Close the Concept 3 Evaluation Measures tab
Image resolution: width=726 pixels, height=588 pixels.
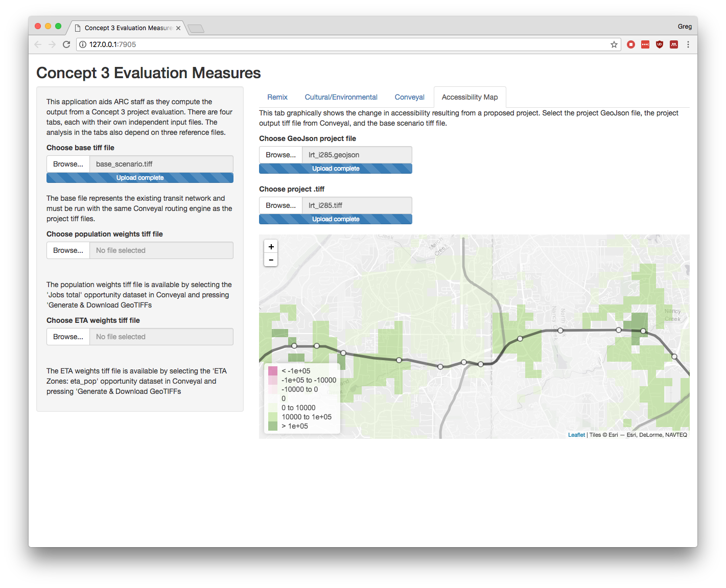coord(178,28)
